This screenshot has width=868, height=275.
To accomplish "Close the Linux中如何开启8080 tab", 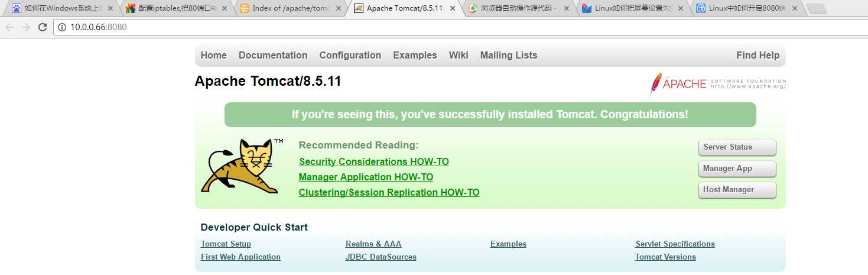I will [794, 8].
